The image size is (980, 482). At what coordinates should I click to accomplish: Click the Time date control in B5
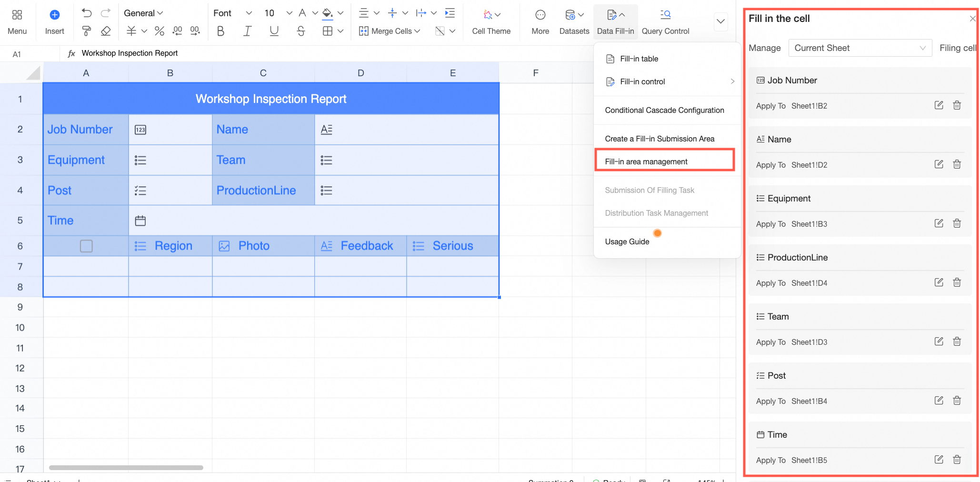click(140, 221)
